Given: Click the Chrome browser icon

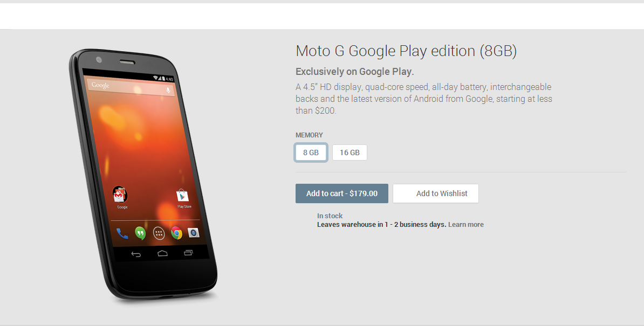Looking at the screenshot, I should (176, 233).
